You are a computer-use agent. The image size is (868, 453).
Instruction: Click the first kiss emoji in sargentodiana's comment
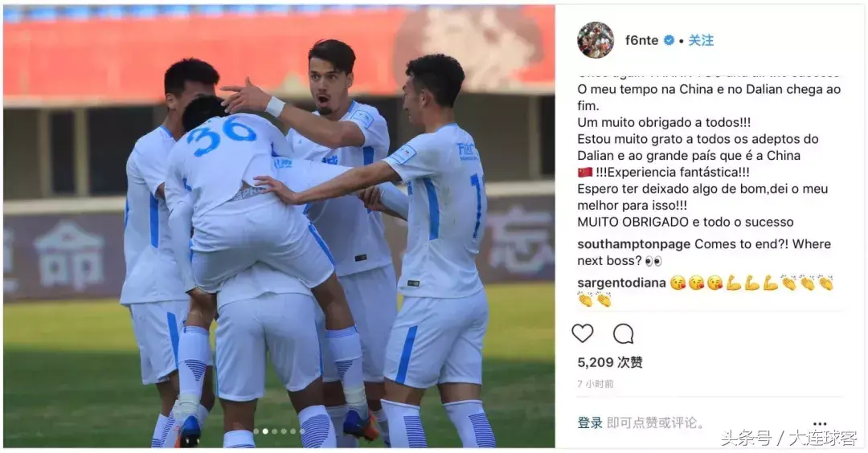[678, 284]
